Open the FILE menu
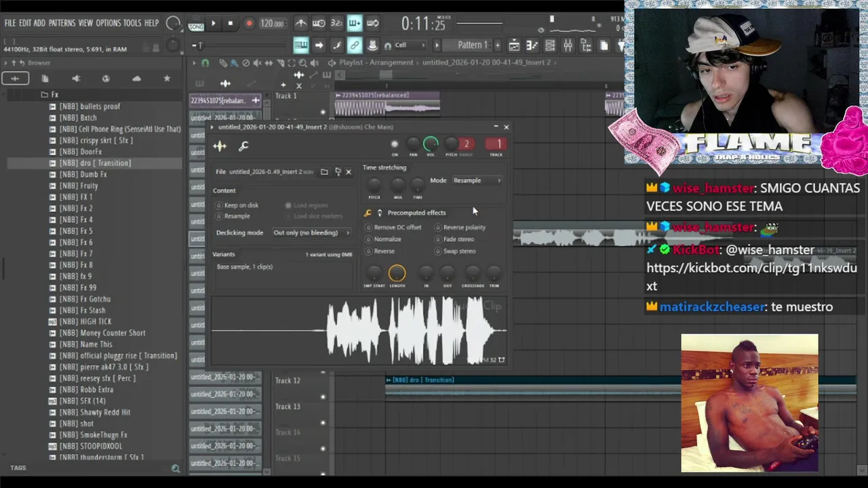 click(x=9, y=23)
